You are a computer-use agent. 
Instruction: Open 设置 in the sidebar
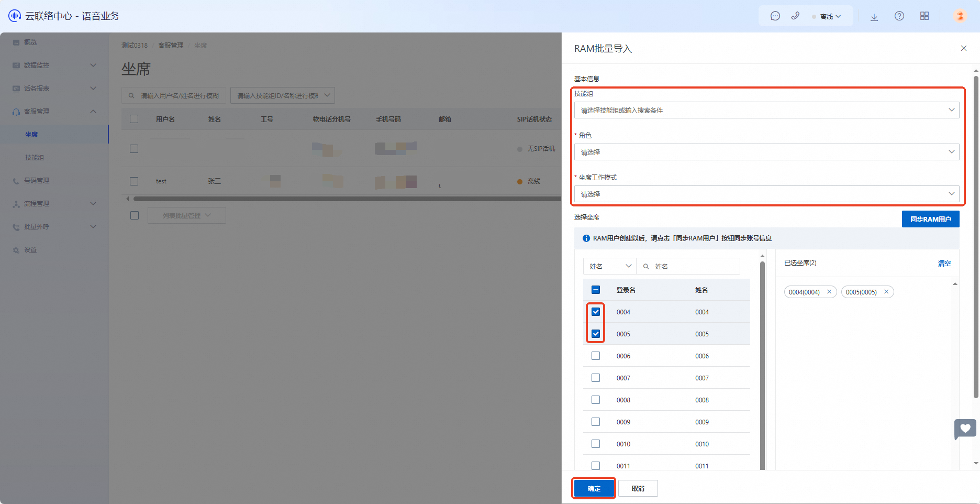(30, 250)
